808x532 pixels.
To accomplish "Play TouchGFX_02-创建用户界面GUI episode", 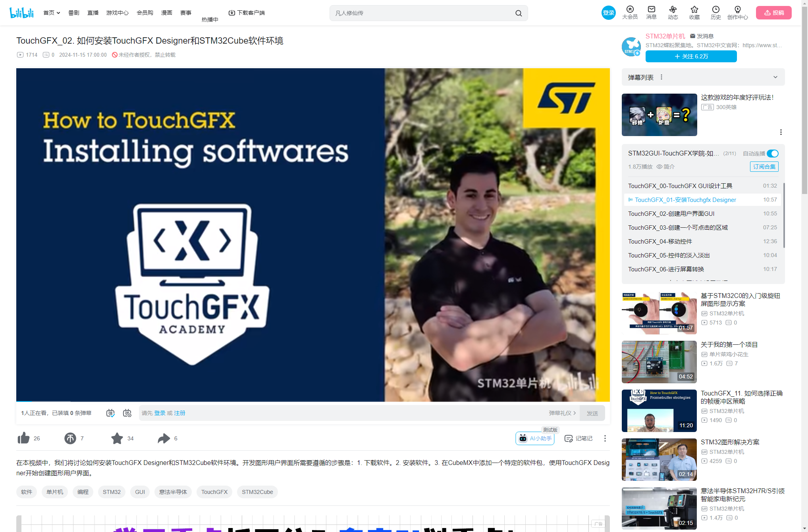I will click(x=702, y=213).
